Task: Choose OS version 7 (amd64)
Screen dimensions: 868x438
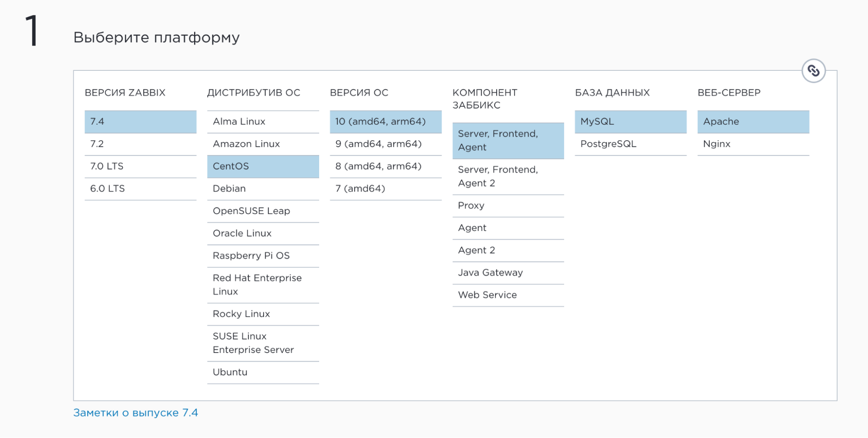Action: [x=386, y=189]
